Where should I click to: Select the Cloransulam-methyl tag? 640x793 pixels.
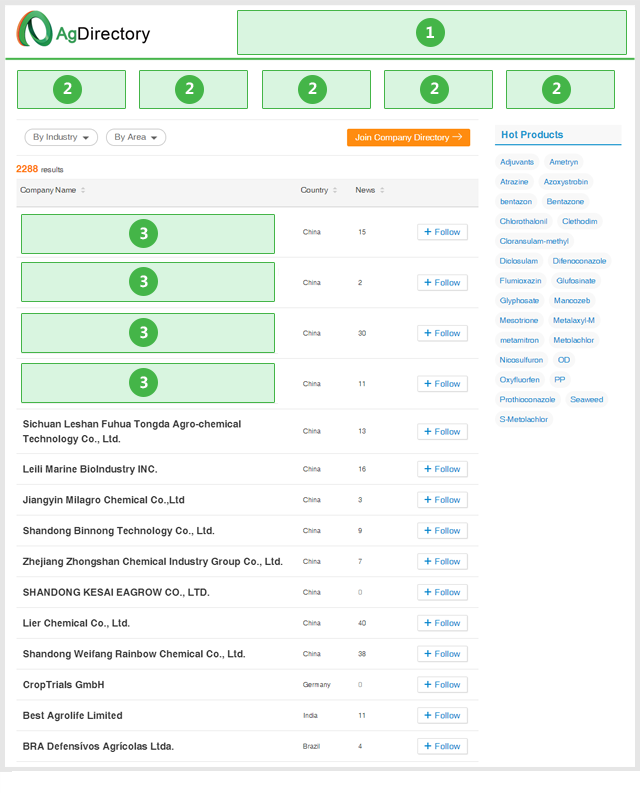(x=534, y=241)
